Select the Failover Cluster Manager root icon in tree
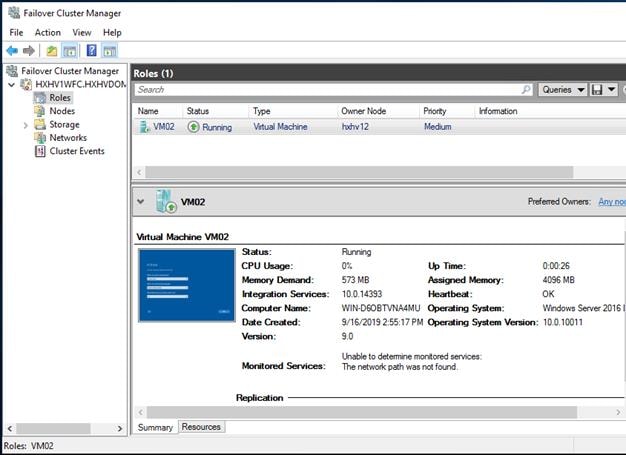Screen dimensions: 626x455 pos(13,71)
